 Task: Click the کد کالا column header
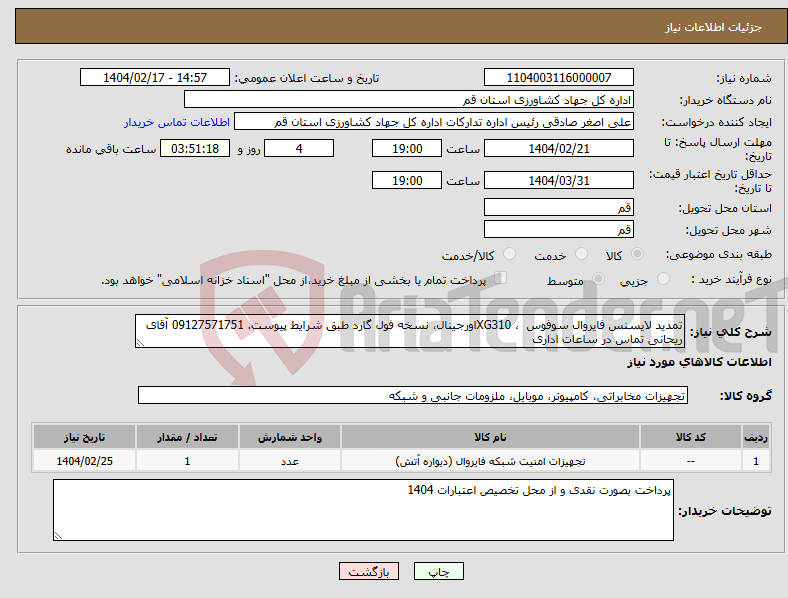click(x=691, y=437)
